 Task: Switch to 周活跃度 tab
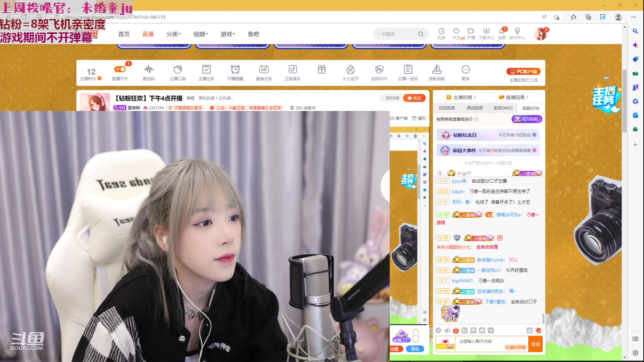coord(475,108)
